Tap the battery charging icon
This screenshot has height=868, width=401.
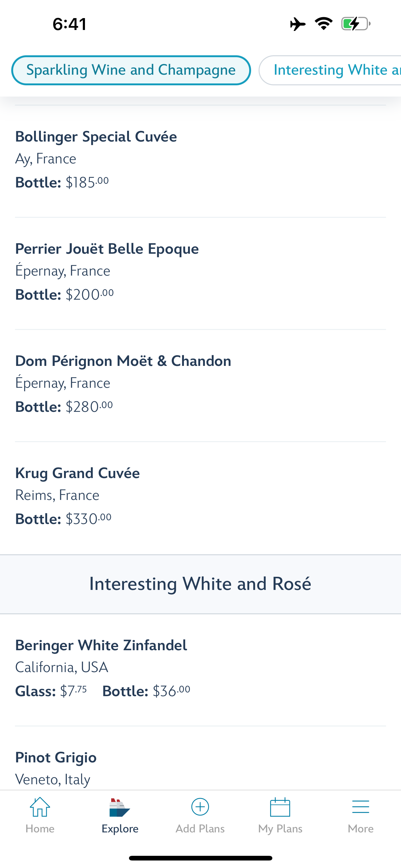tap(355, 24)
